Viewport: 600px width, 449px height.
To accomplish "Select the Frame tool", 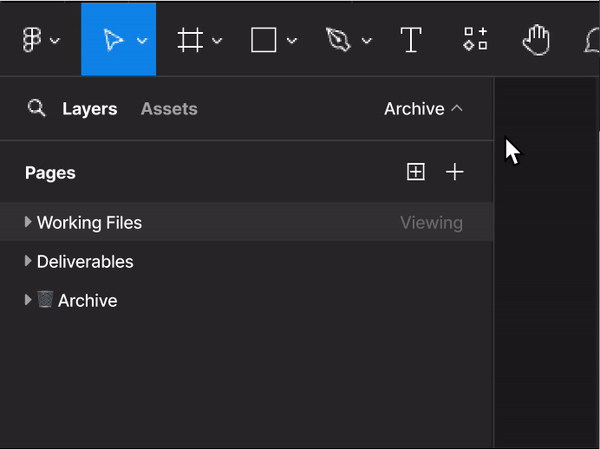I will pyautogui.click(x=190, y=40).
